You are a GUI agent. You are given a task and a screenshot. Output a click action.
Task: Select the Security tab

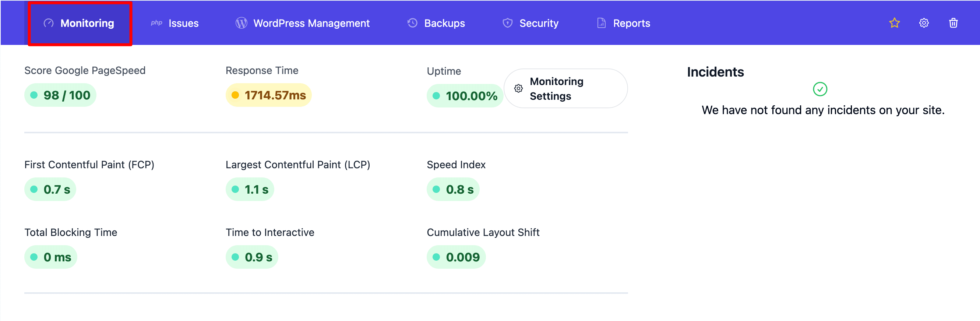pos(530,23)
